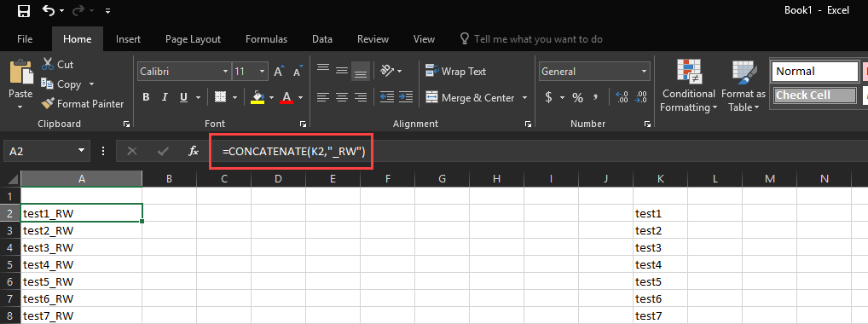Select cell K2 containing test1
The image size is (868, 324).
pos(661,213)
